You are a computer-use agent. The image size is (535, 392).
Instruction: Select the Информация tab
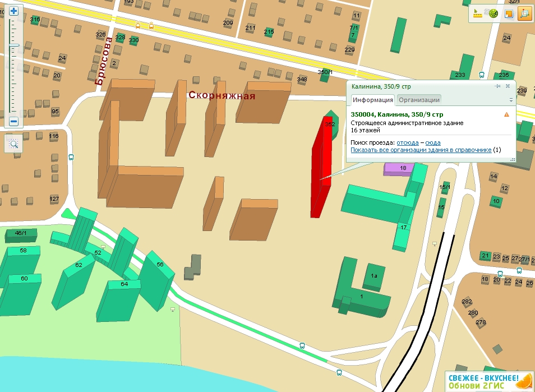pyautogui.click(x=372, y=100)
